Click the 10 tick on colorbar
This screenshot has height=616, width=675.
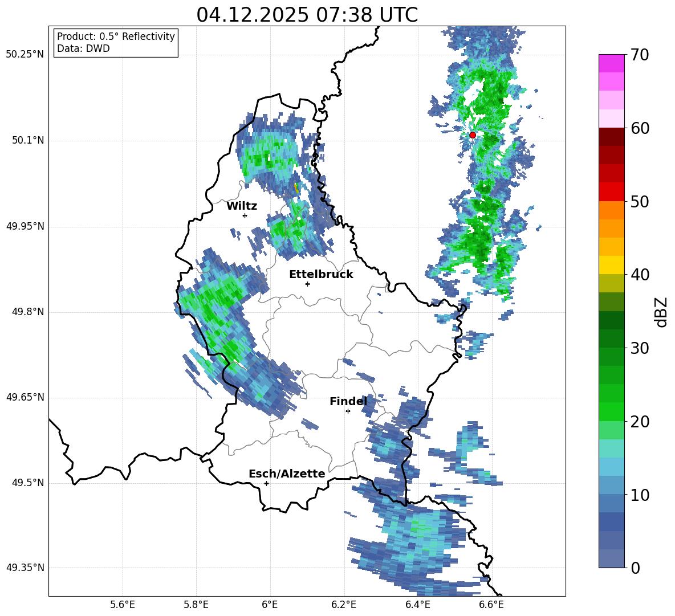point(640,495)
